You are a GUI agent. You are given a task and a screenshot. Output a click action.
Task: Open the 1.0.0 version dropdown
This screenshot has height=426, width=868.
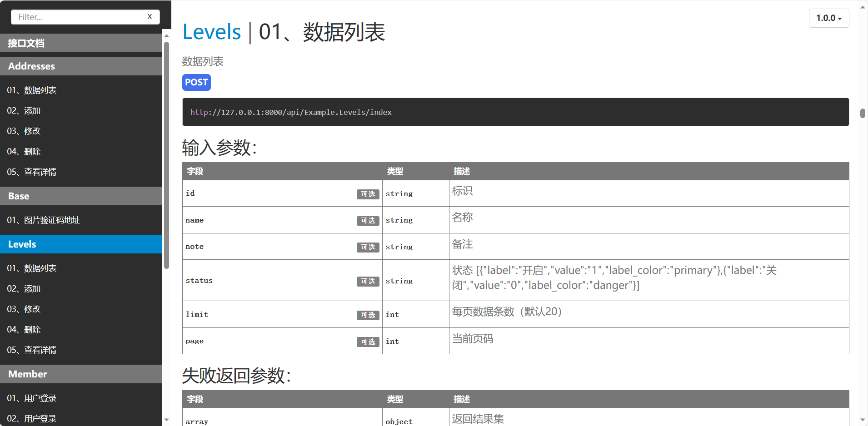[828, 18]
